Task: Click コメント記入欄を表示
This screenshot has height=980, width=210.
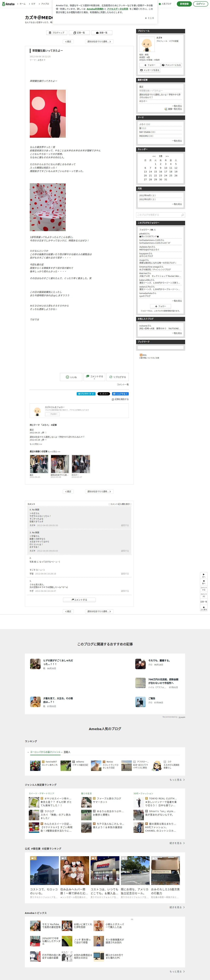Action: (x=120, y=504)
